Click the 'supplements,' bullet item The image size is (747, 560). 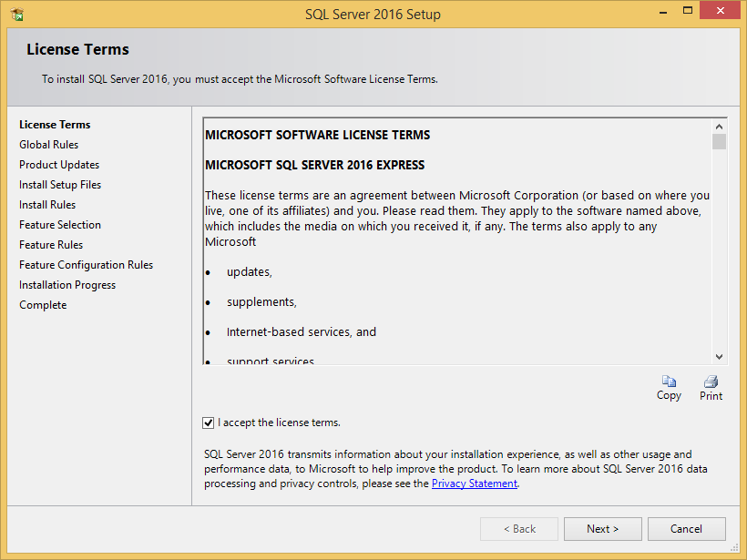coord(261,302)
